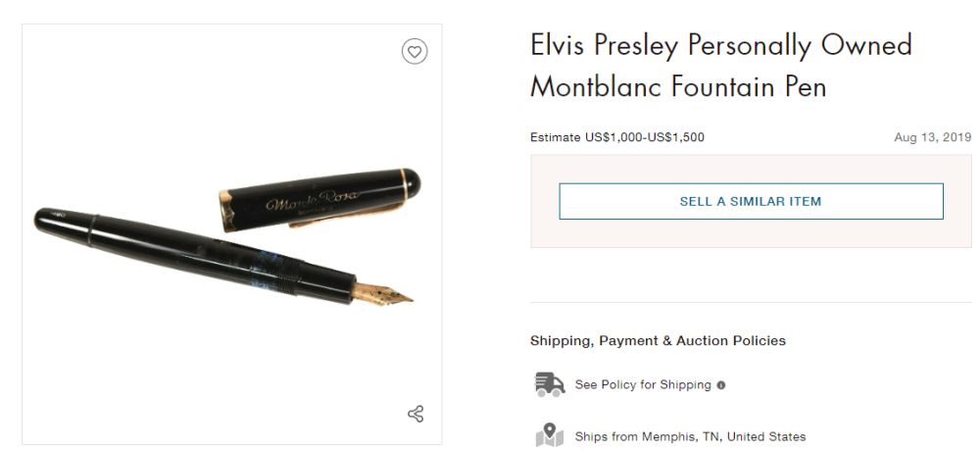Select the Elvis Presley Montblanc pen title
Image resolution: width=980 pixels, height=452 pixels.
click(x=721, y=66)
